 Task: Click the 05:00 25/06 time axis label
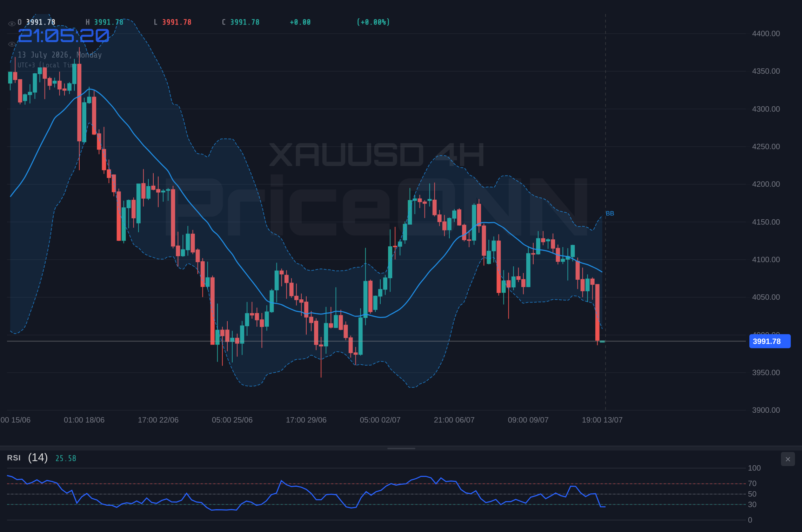(x=232, y=420)
